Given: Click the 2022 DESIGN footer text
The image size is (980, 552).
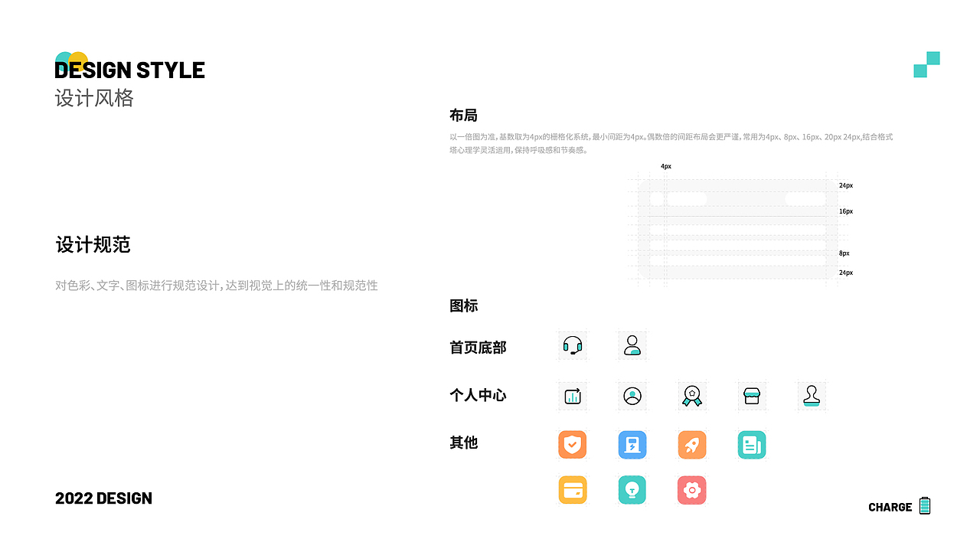Looking at the screenshot, I should point(103,498).
